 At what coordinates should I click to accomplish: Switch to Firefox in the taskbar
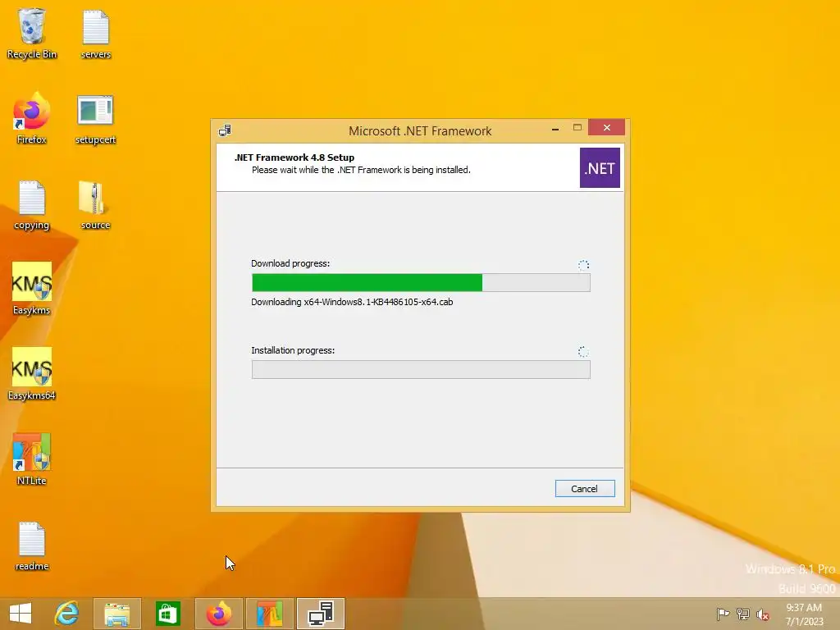click(x=219, y=614)
